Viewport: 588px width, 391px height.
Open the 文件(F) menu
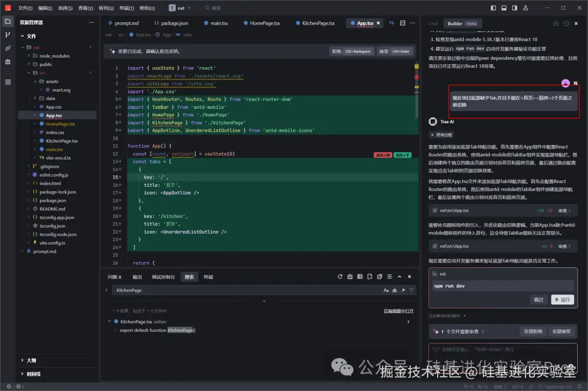[25, 8]
